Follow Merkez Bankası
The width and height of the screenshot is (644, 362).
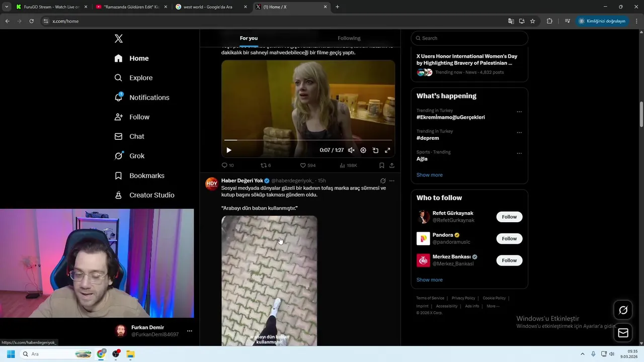tap(509, 260)
